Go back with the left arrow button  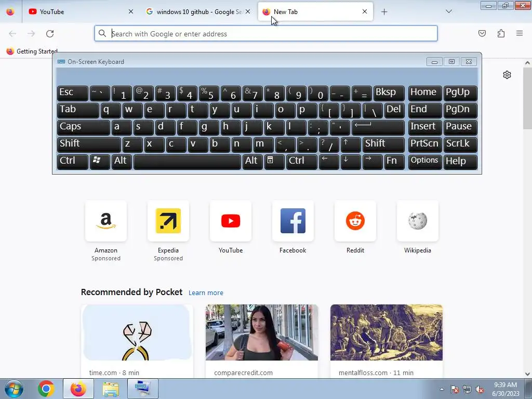tap(12, 34)
